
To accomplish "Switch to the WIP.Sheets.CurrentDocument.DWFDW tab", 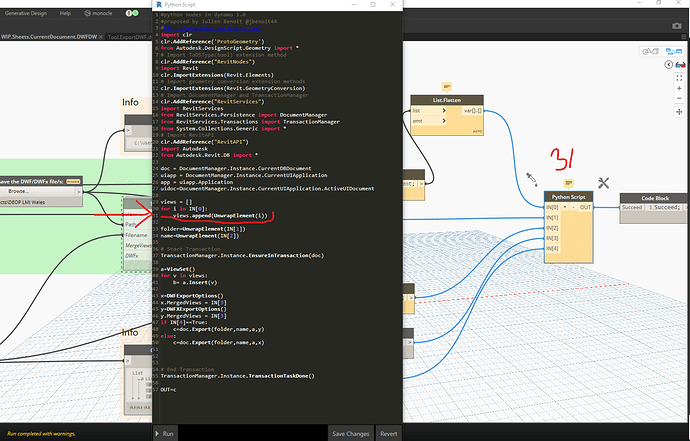I will point(48,37).
